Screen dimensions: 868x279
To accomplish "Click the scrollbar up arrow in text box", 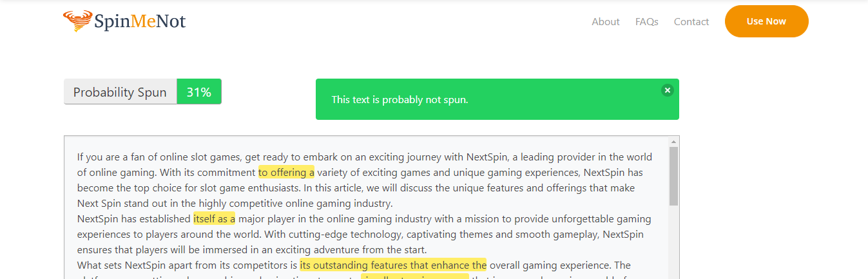I will point(674,142).
